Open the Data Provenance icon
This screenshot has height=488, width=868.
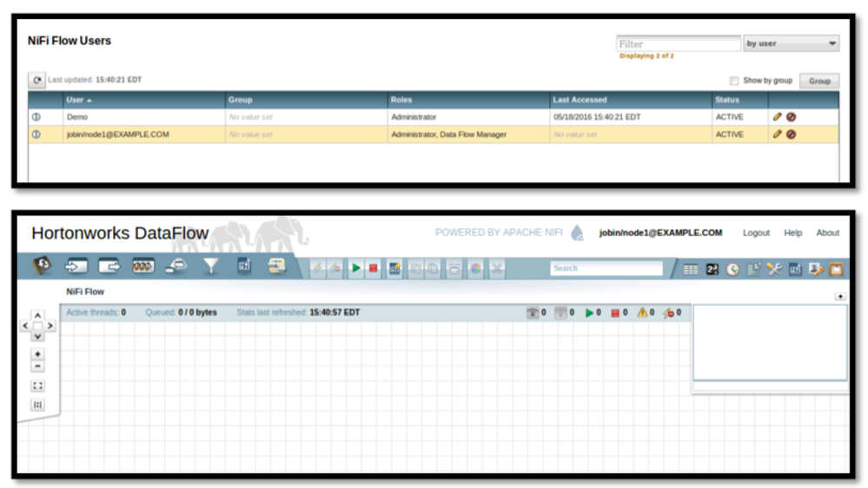[x=753, y=269]
